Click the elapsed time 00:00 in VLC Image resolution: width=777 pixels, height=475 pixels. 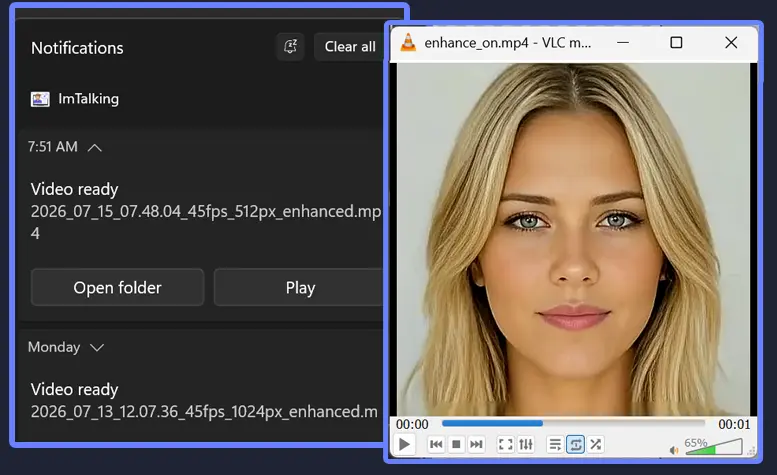(x=412, y=424)
